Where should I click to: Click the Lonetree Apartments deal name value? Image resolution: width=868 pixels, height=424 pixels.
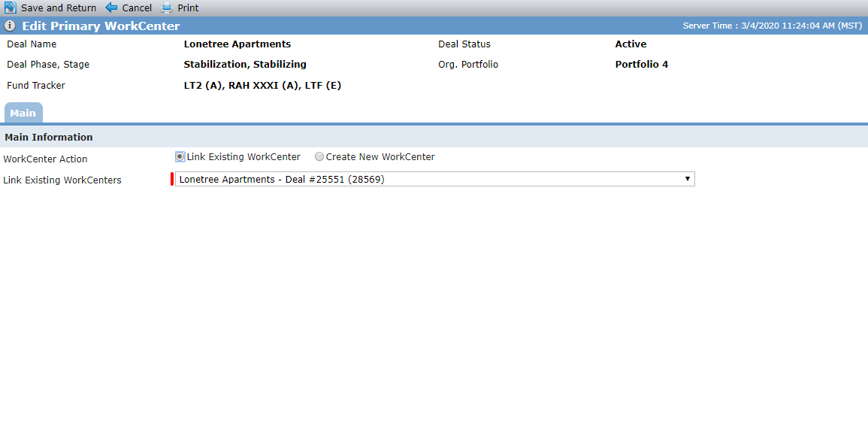237,44
